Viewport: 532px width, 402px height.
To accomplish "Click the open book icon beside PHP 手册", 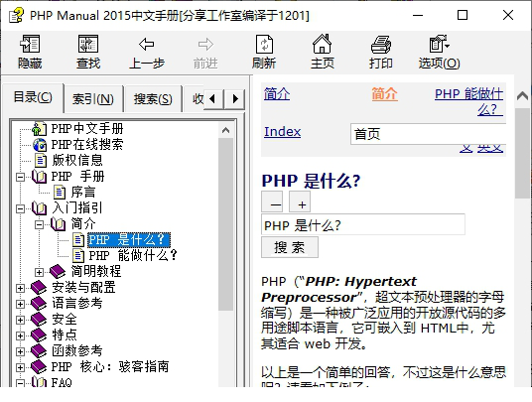I will coord(39,177).
